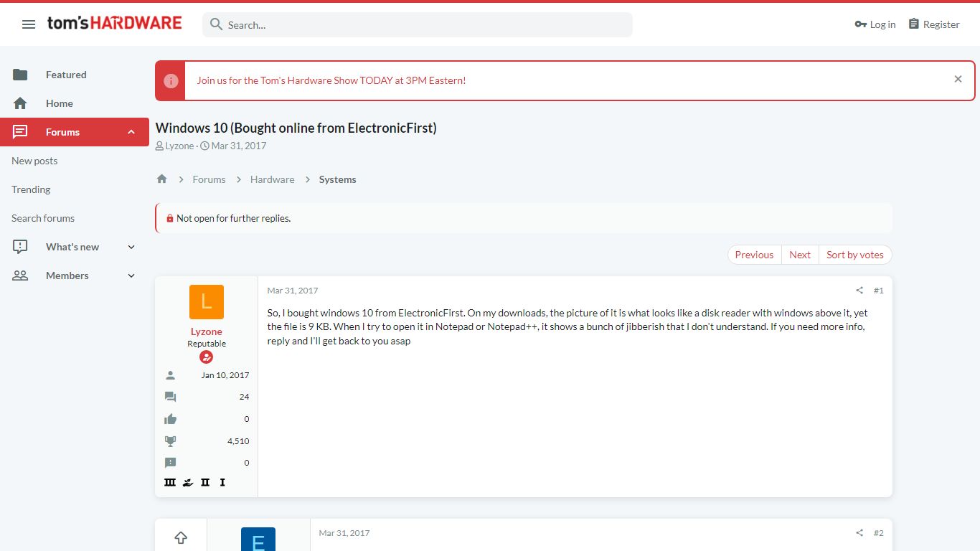This screenshot has height=551, width=980.
Task: Click the Mar 31, 2017 thread date link
Action: 239,146
